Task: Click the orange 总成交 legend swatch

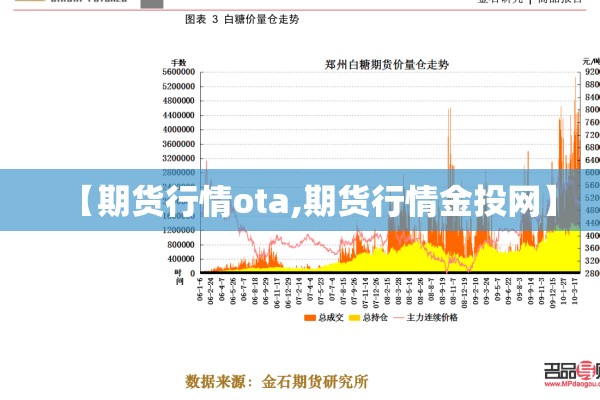Action: pos(310,318)
